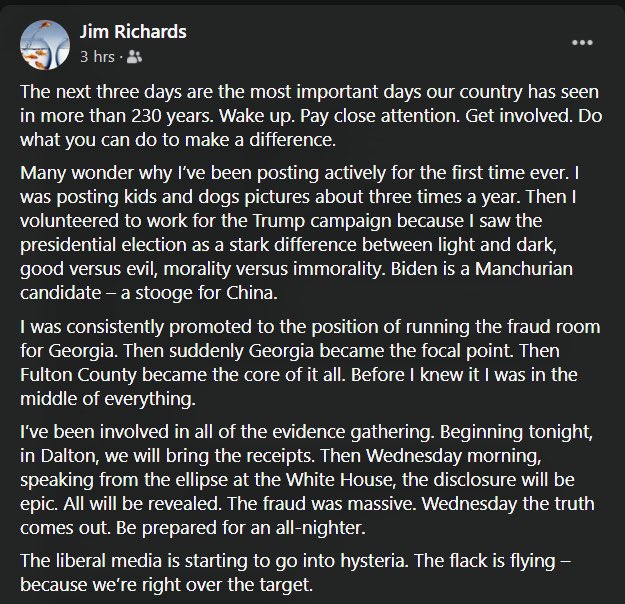This screenshot has width=625, height=604.
Task: Open the Jim Richards profile name link
Action: [x=132, y=31]
